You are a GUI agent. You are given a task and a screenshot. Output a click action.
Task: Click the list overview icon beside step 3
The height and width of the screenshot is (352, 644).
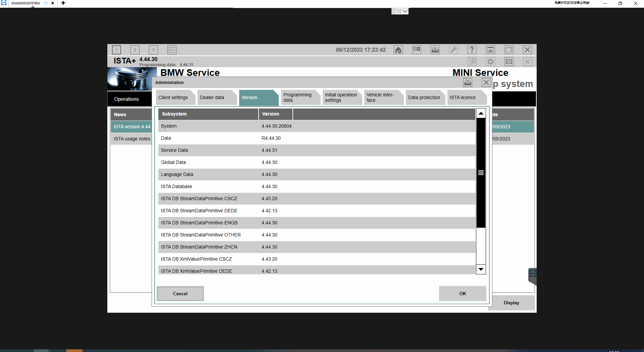click(172, 50)
